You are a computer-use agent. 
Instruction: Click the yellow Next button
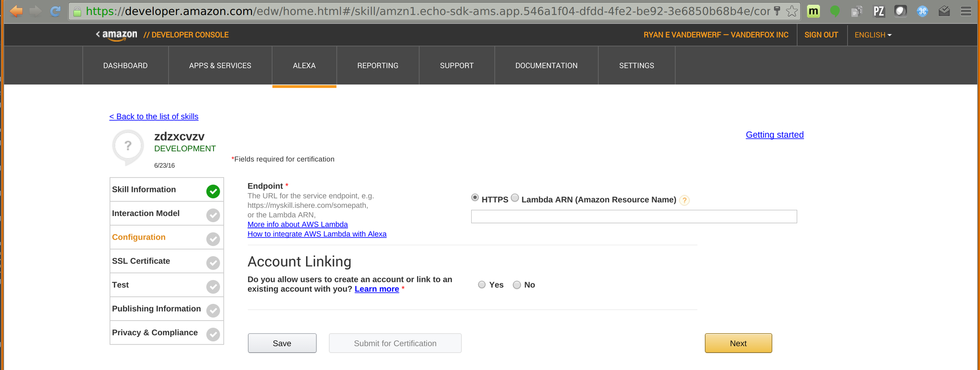click(x=738, y=343)
